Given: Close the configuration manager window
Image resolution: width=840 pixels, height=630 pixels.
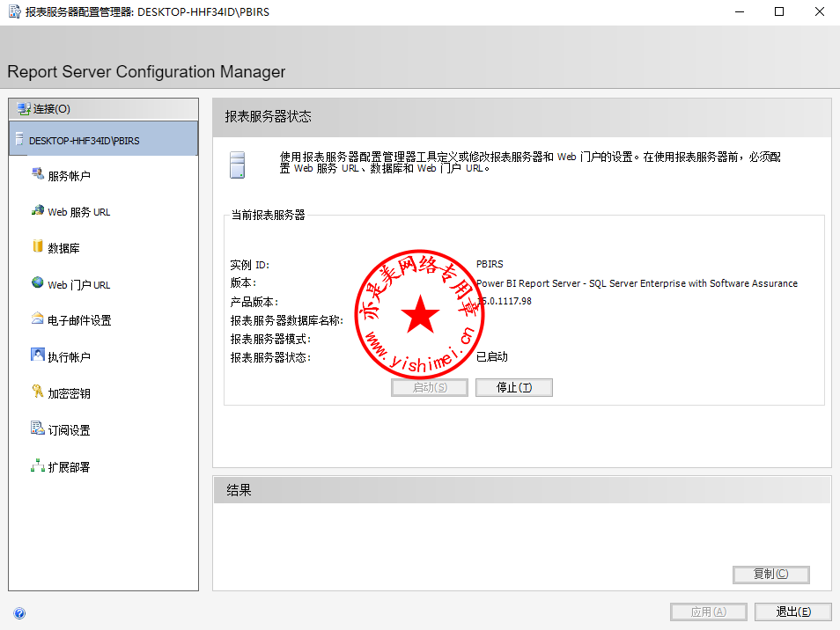Looking at the screenshot, I should 820,11.
